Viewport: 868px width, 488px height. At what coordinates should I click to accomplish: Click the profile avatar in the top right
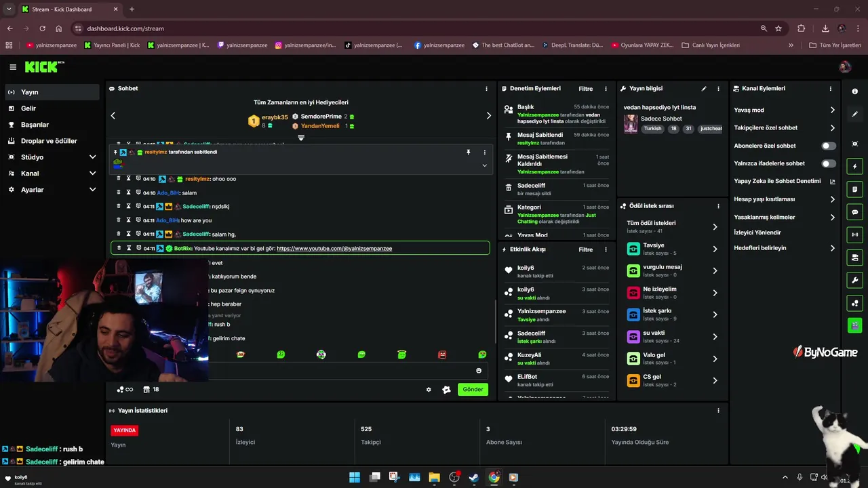pyautogui.click(x=845, y=66)
